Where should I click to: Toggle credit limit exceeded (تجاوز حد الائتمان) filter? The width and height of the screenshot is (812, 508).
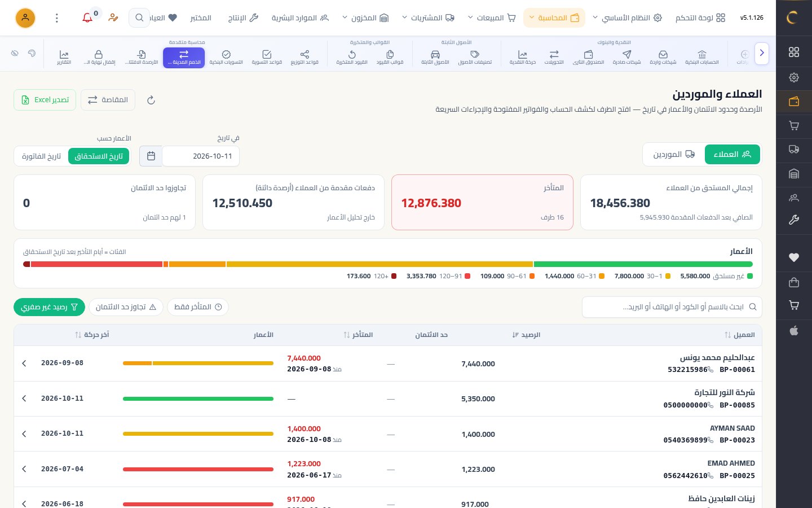(126, 307)
